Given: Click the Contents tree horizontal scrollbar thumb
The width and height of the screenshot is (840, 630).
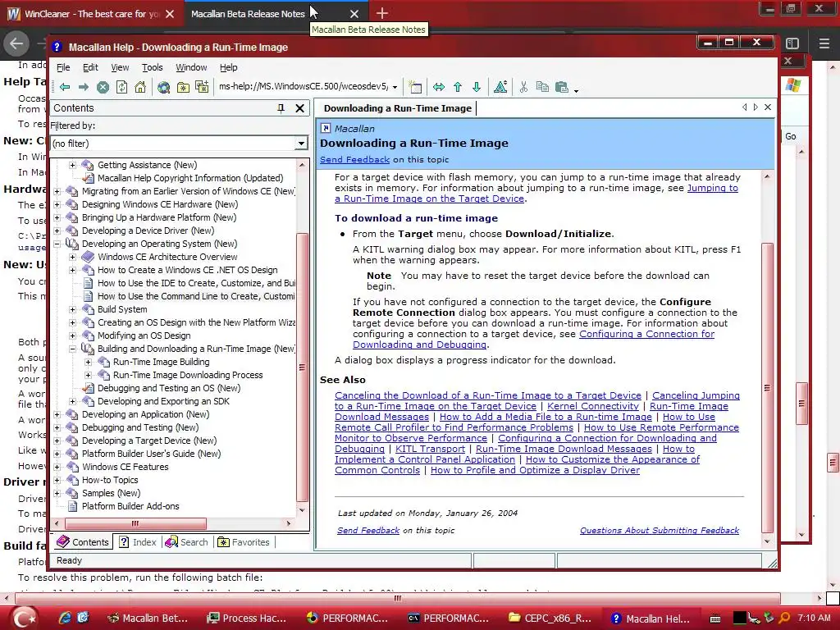Looking at the screenshot, I should tap(135, 523).
